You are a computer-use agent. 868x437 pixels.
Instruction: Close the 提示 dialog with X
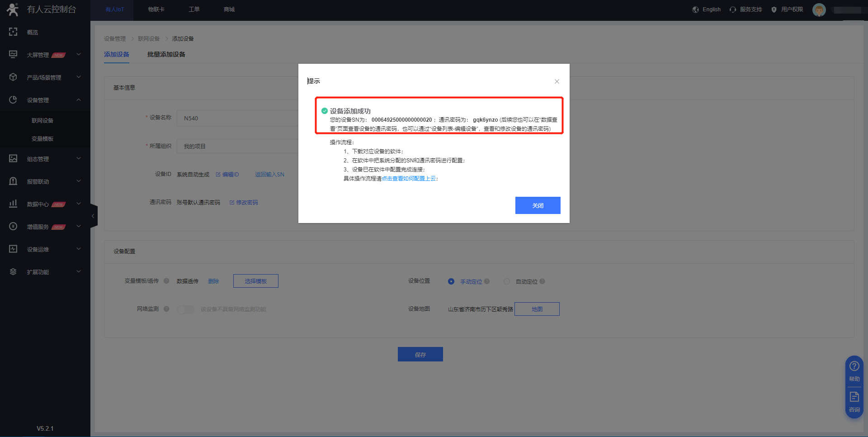click(x=557, y=81)
